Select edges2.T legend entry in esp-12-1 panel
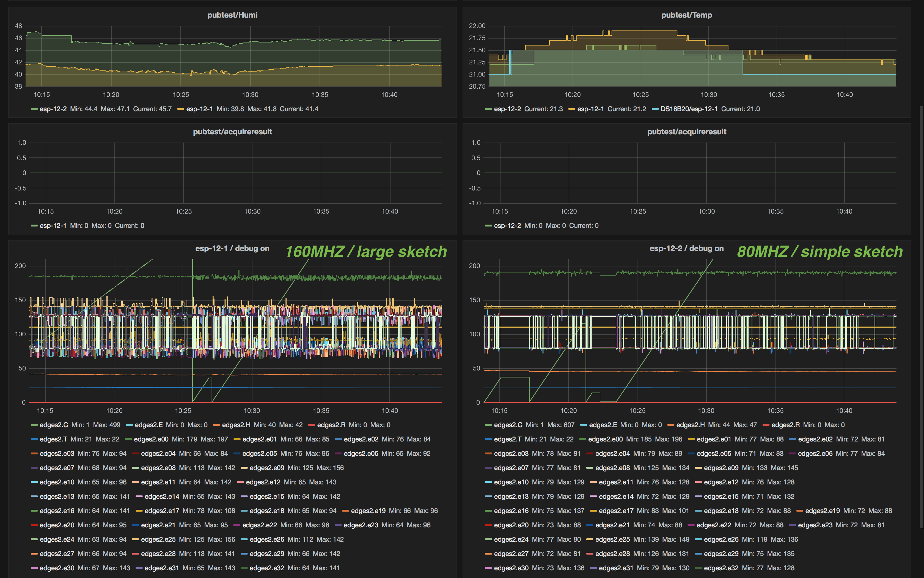This screenshot has width=924, height=578. (x=53, y=439)
